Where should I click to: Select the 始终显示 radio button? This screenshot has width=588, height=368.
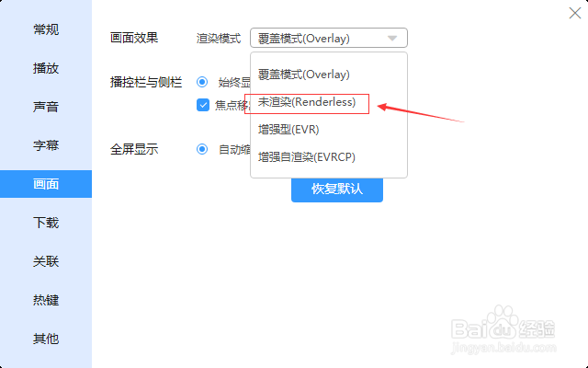pos(202,82)
